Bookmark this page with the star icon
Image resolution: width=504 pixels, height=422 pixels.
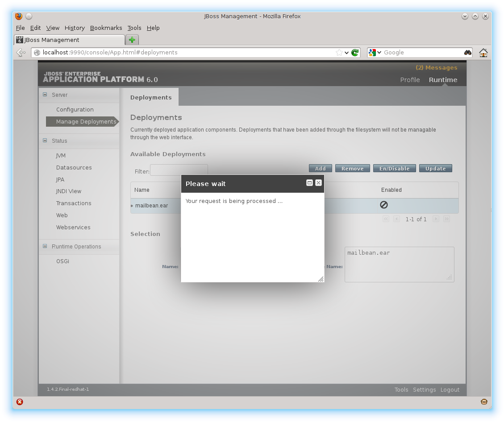[x=339, y=52]
